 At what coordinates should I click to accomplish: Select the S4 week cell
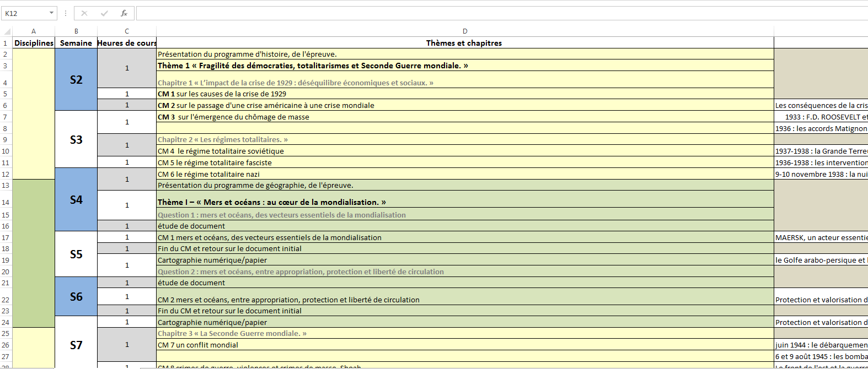pyautogui.click(x=76, y=199)
